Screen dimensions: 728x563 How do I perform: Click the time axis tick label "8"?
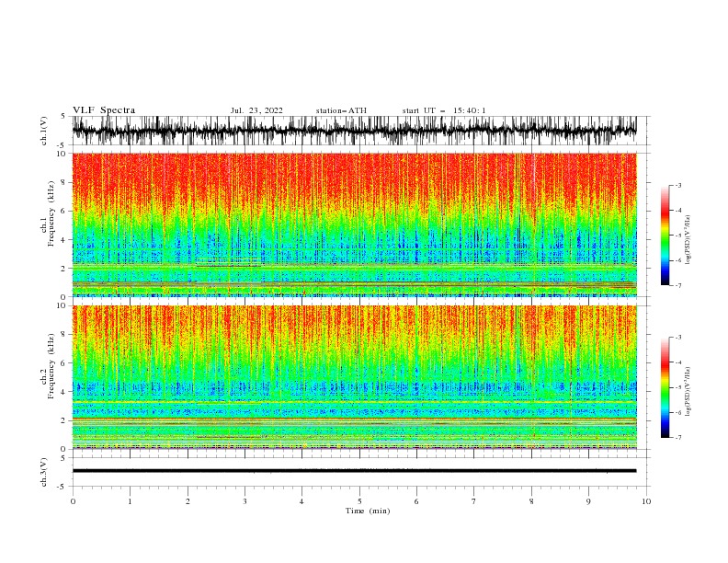(x=531, y=501)
